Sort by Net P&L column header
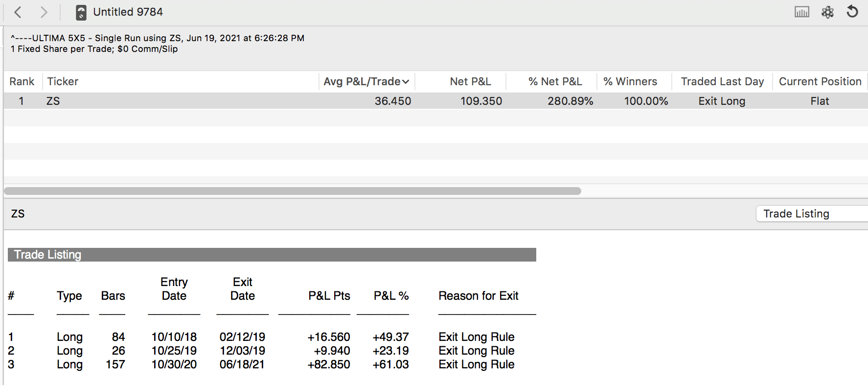Screen dimensions: 868x385 [470, 82]
